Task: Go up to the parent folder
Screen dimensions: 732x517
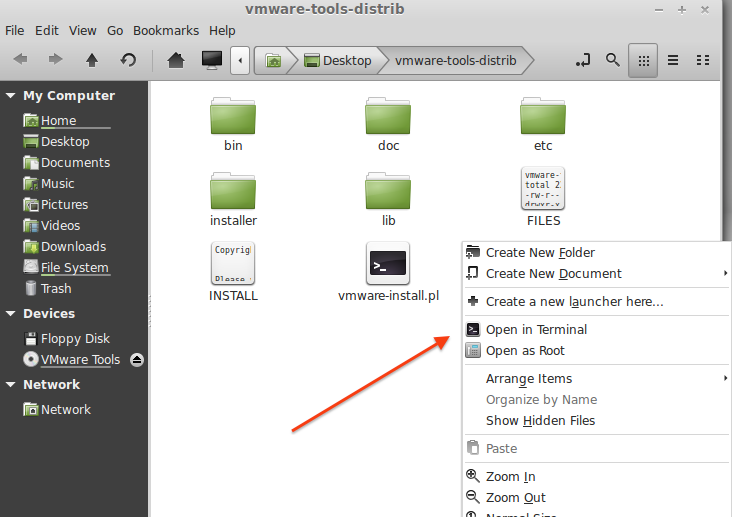Action: [92, 60]
